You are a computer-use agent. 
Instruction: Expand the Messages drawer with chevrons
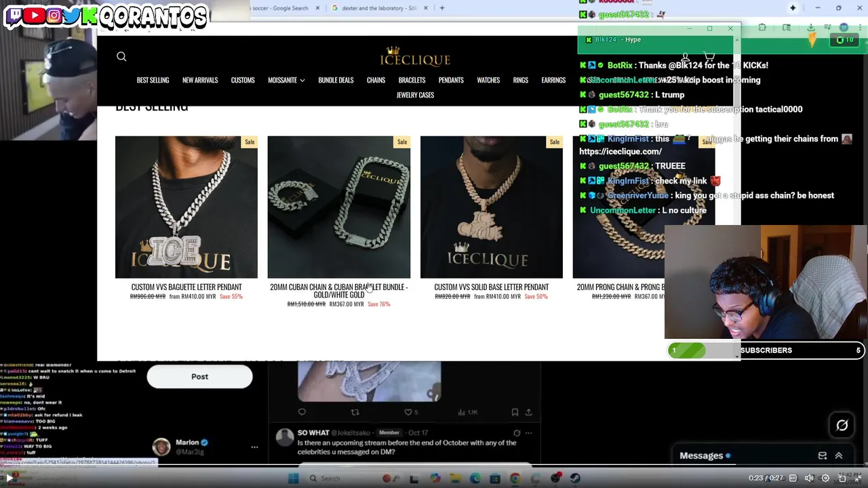tap(839, 456)
